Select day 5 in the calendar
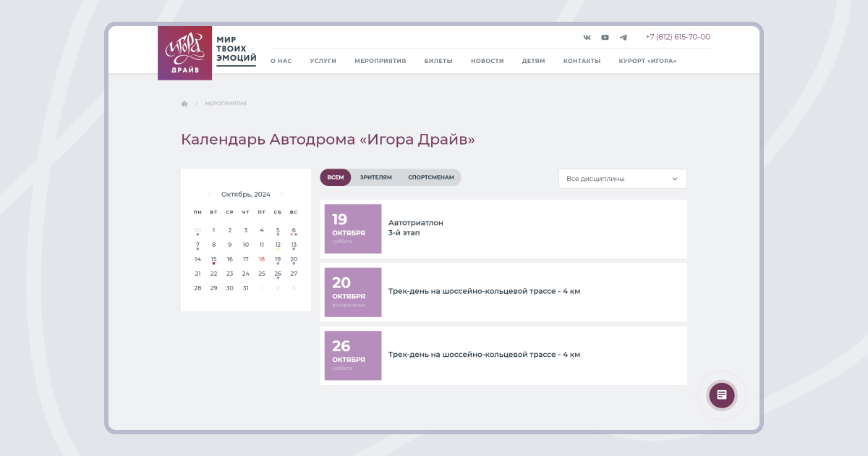Screen dimensions: 868x456 pyautogui.click(x=278, y=230)
